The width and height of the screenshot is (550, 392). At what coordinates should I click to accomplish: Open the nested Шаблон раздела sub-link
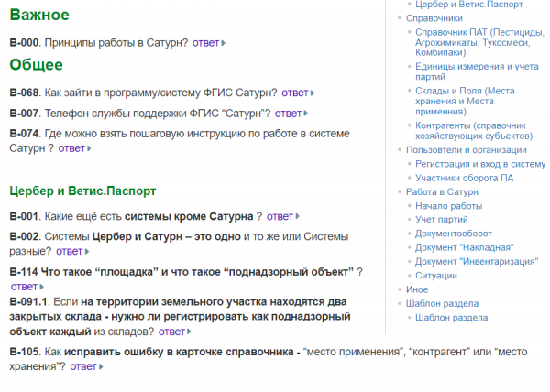click(x=451, y=318)
